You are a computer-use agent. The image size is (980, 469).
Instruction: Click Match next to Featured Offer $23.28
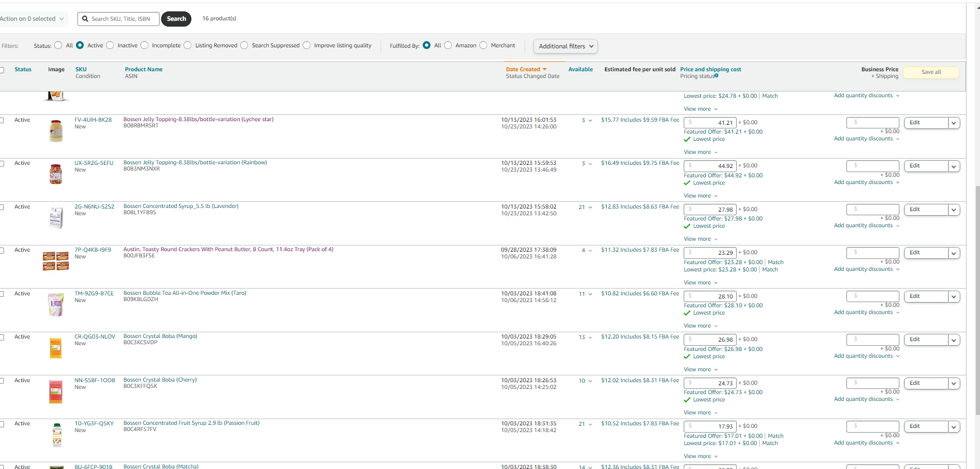(x=776, y=263)
